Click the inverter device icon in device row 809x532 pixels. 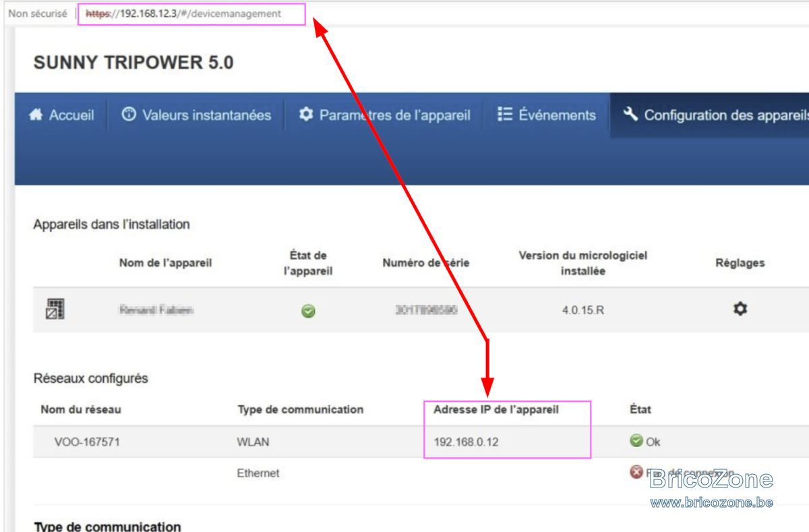point(55,309)
